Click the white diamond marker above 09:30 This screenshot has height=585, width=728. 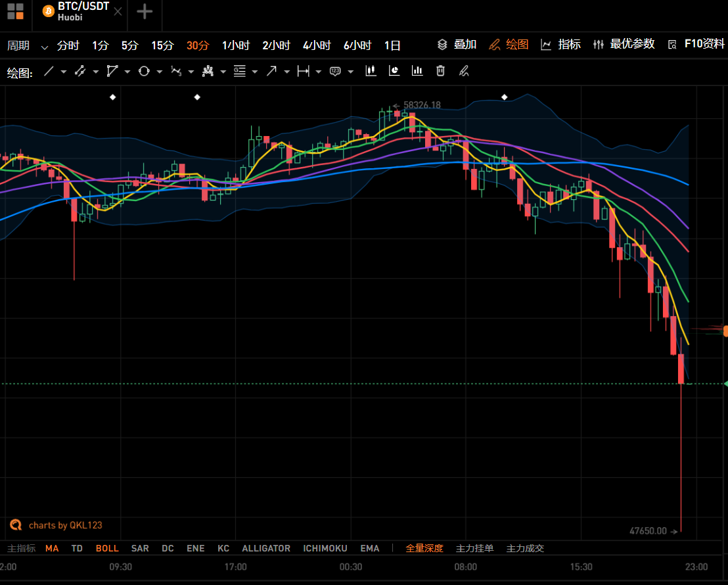tap(112, 97)
